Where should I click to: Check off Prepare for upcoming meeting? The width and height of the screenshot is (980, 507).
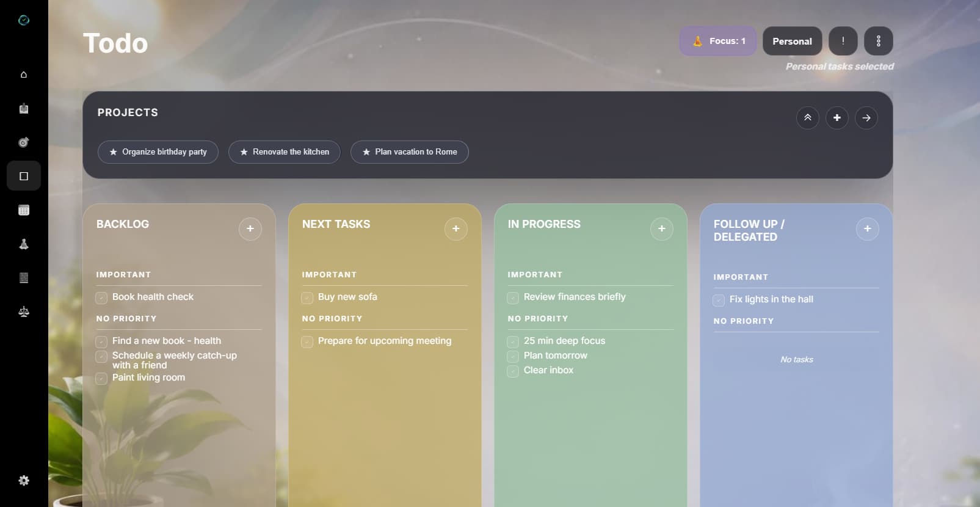pos(307,342)
